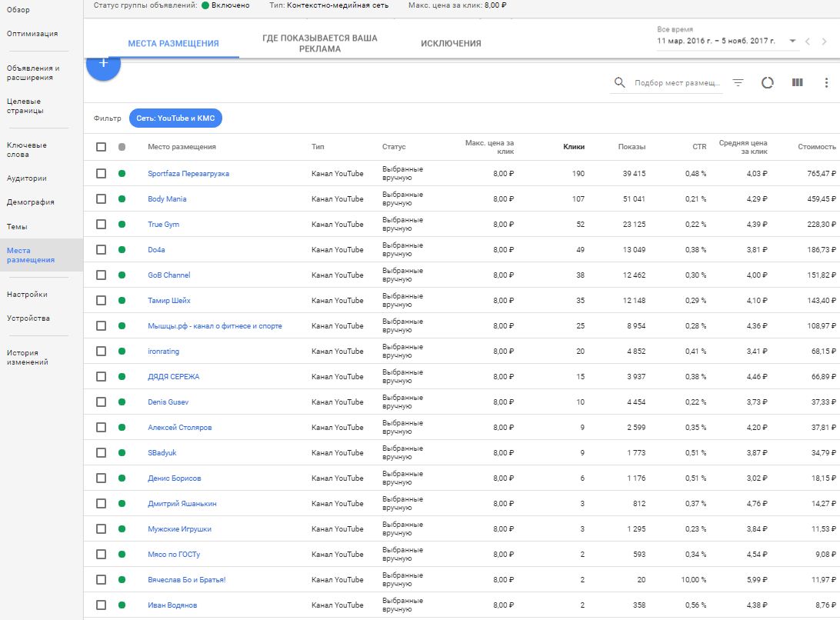
Task: Open the columns layout icon
Action: tap(797, 82)
